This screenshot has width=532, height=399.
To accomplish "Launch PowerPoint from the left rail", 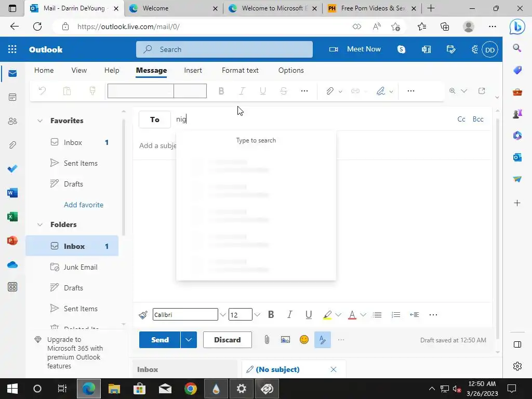I will (x=12, y=241).
